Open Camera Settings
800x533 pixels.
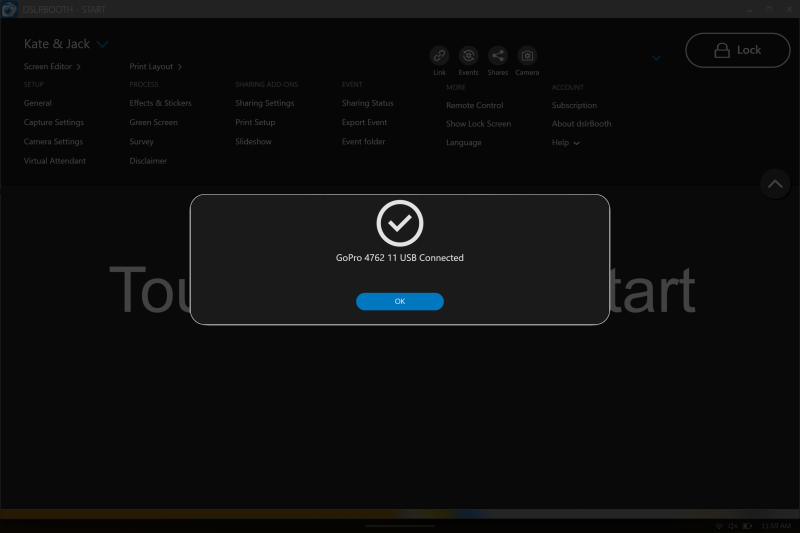(53, 142)
